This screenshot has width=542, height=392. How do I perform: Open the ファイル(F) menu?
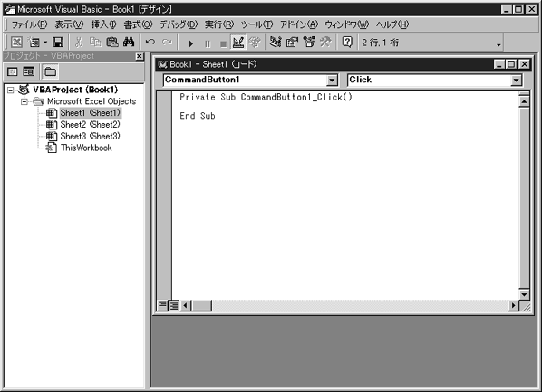click(x=29, y=24)
